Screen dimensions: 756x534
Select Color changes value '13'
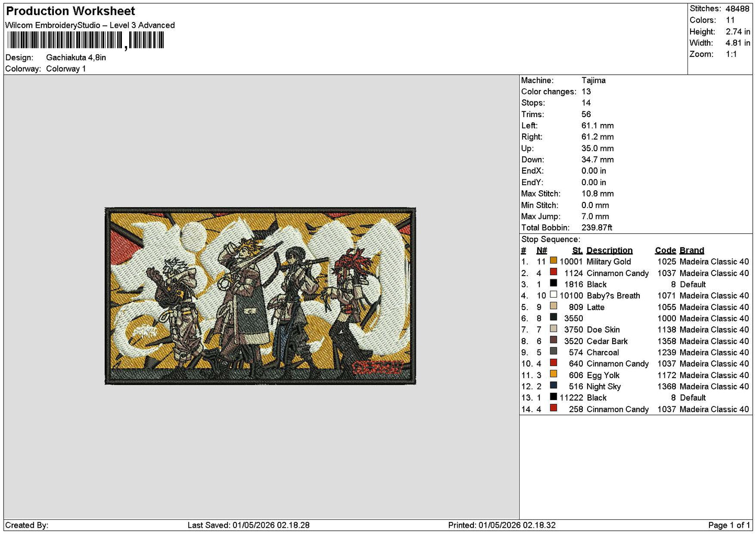click(586, 92)
